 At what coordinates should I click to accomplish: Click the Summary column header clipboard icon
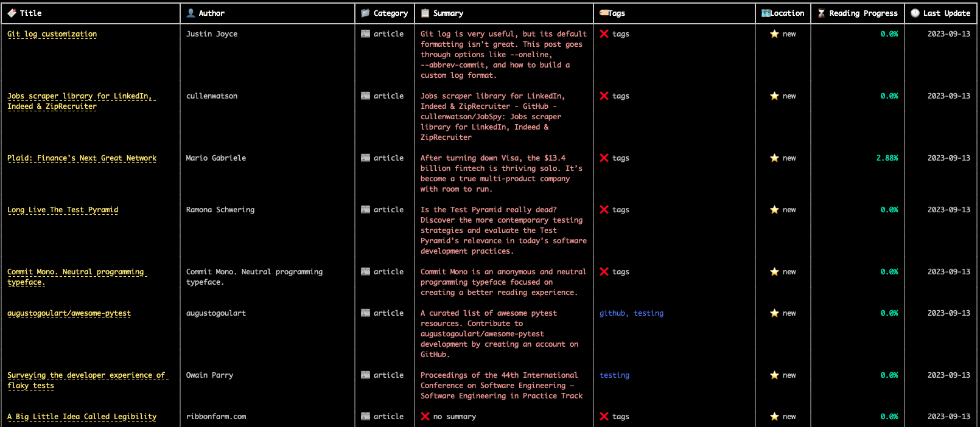coord(425,13)
